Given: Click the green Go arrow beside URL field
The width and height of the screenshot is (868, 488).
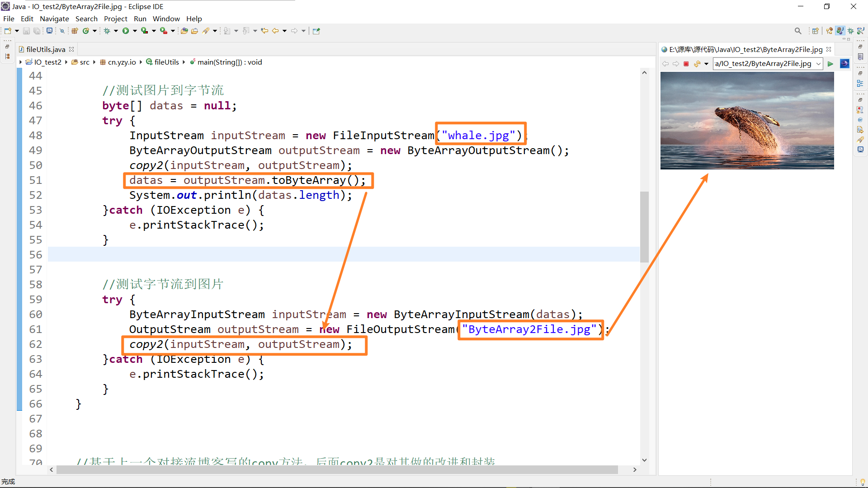Looking at the screenshot, I should (830, 64).
